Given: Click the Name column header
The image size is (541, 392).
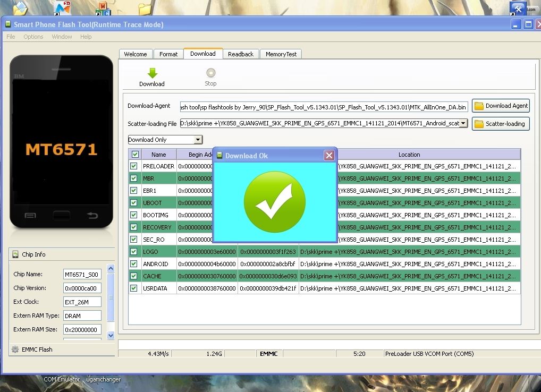Looking at the screenshot, I should pos(159,155).
